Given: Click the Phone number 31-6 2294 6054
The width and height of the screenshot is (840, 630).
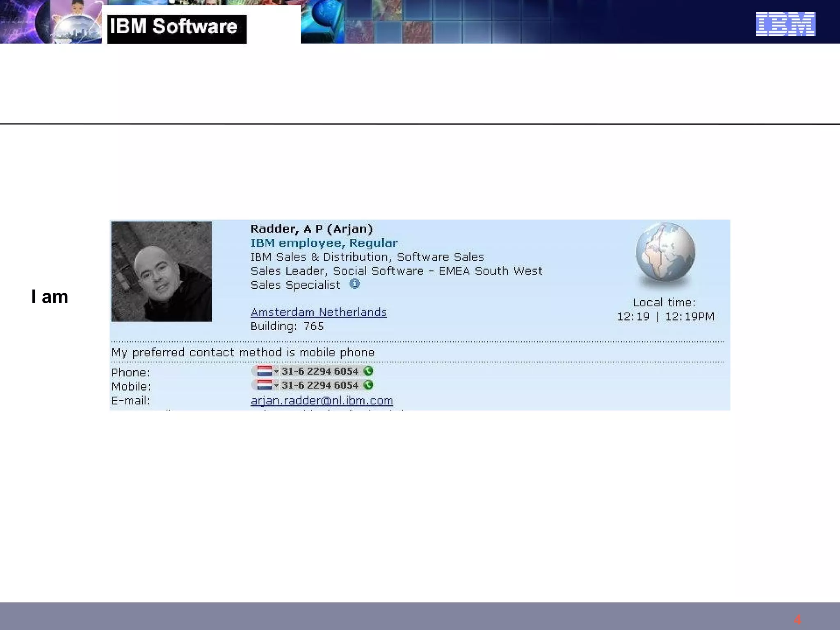Looking at the screenshot, I should click(320, 371).
